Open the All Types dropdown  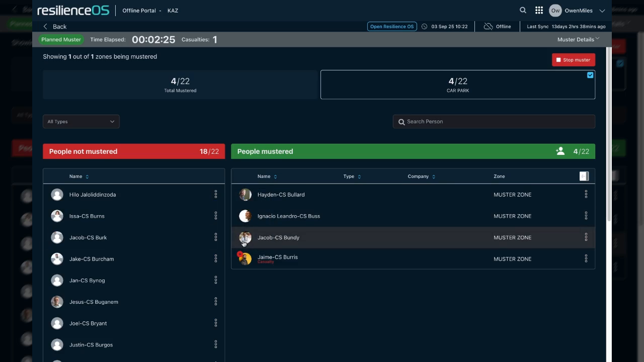pyautogui.click(x=81, y=121)
